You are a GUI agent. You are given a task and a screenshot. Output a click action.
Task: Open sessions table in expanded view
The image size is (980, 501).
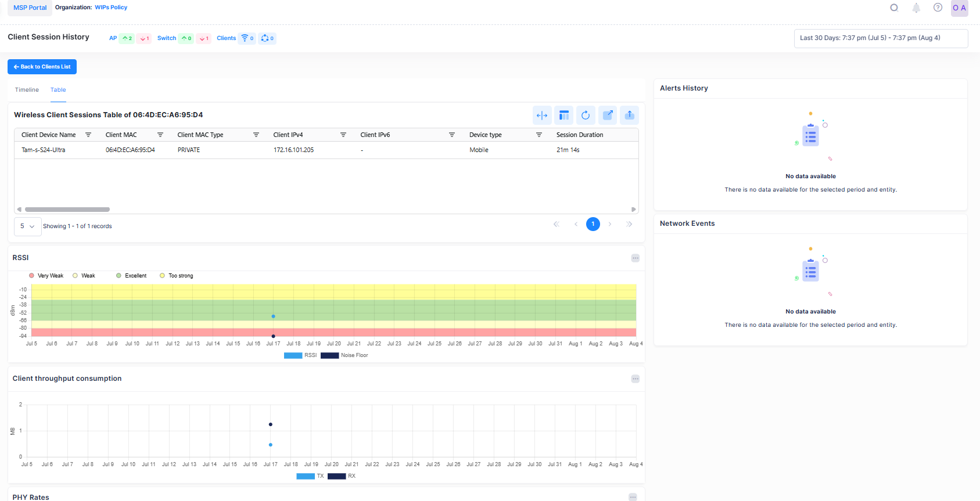click(x=608, y=116)
